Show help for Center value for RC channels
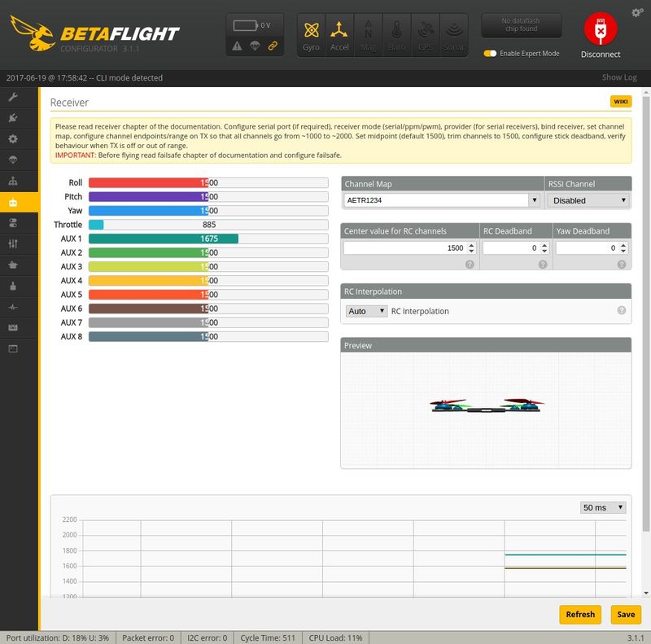Screen dimensions: 651x644 [470, 265]
